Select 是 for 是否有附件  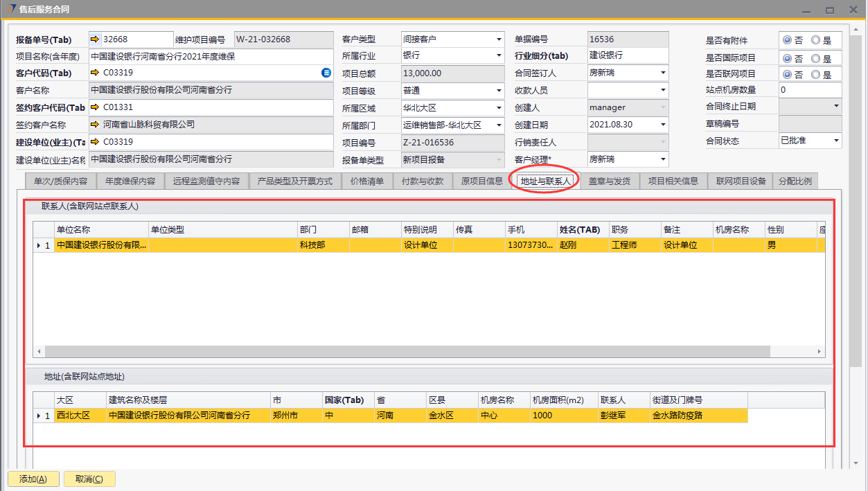pyautogui.click(x=815, y=41)
